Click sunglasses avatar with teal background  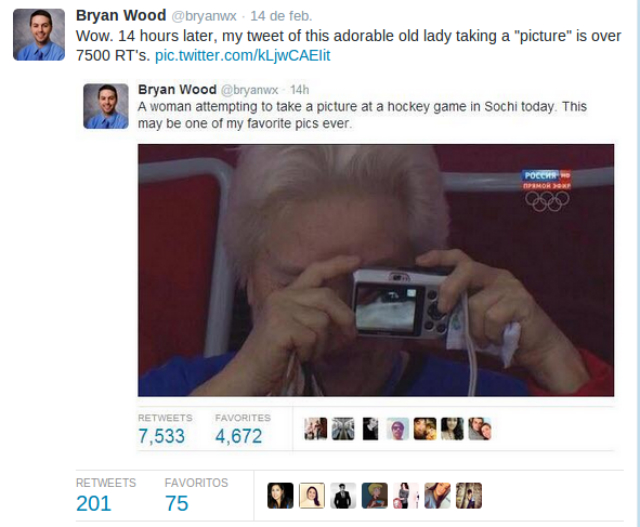(398, 429)
